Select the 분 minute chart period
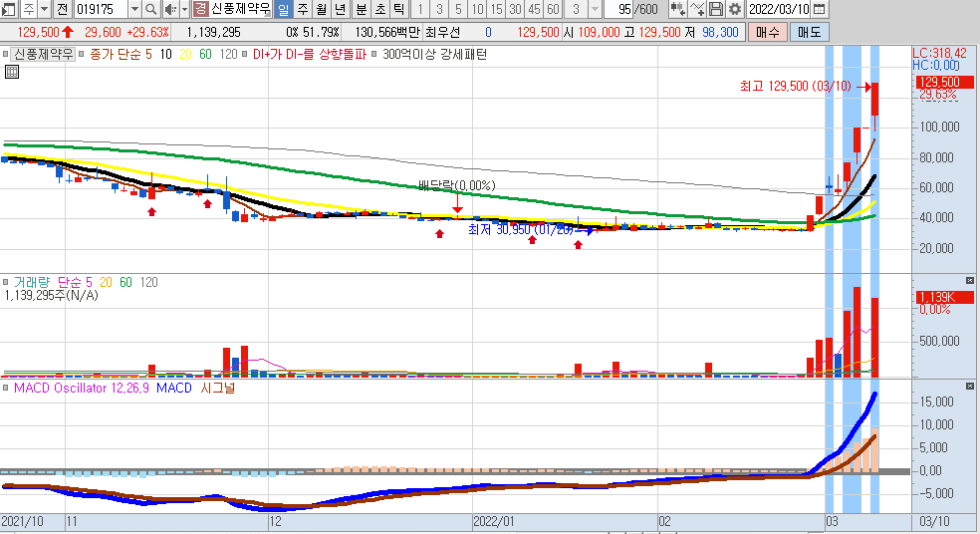Viewport: 980px width, 534px height. pyautogui.click(x=362, y=9)
